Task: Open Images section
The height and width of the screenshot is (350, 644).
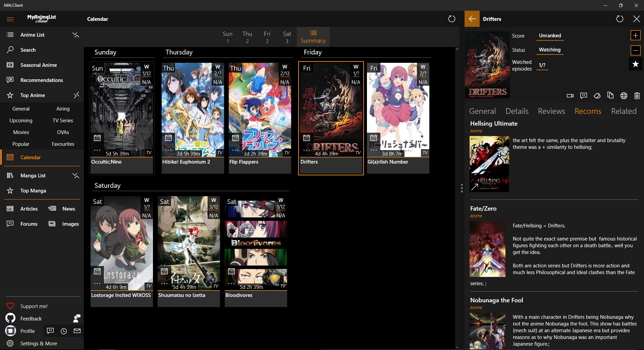Action: (64, 224)
